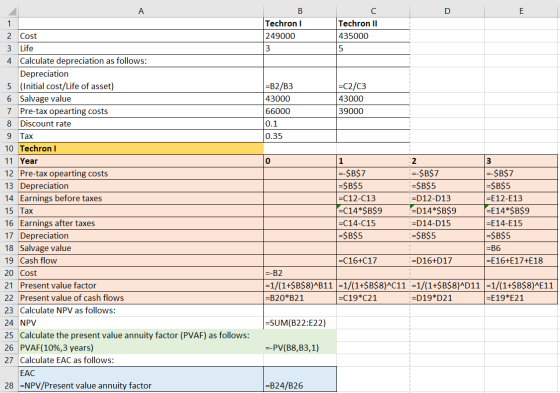Click the 'Calculate NPV as follows:' cell
560x393 pixels.
pyautogui.click(x=141, y=310)
